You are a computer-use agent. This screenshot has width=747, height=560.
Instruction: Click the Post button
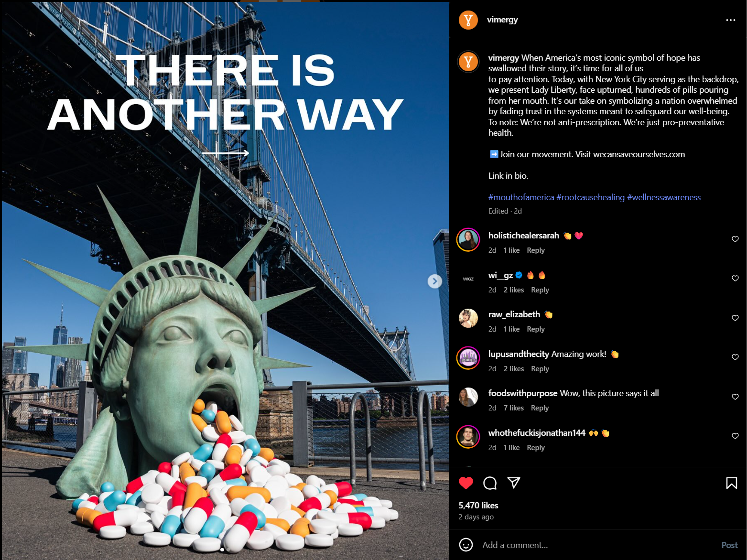[729, 545]
